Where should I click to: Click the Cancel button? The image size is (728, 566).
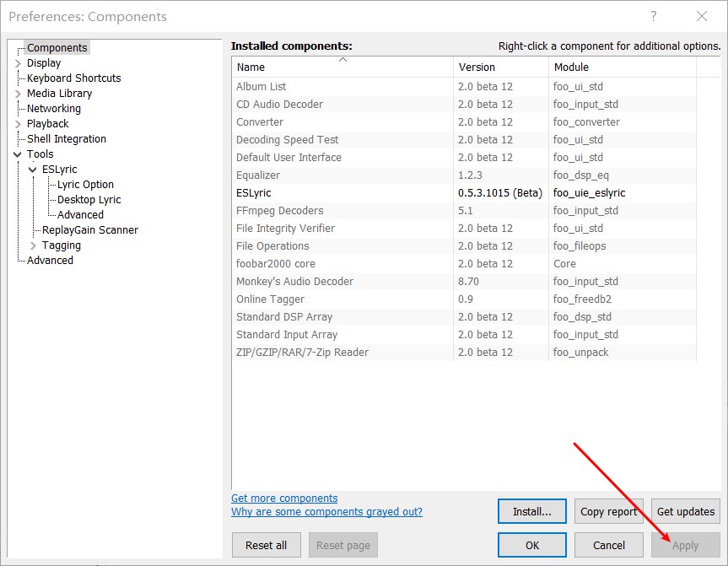[609, 545]
